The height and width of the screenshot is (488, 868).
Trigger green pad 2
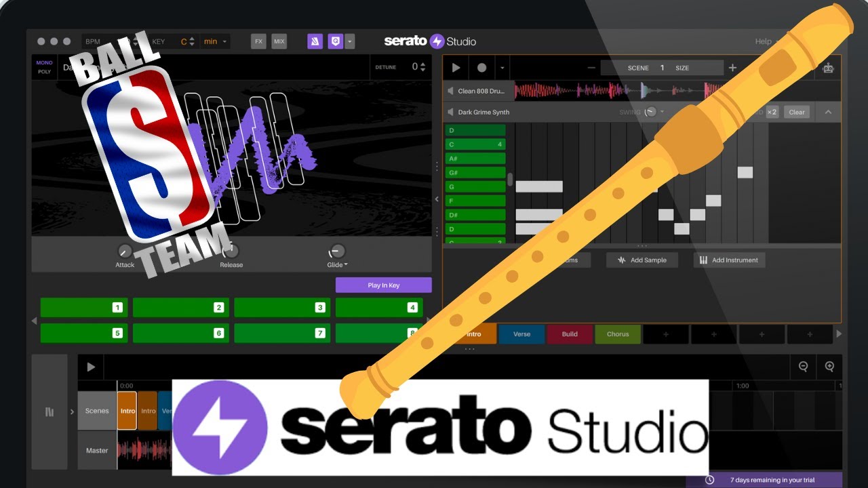point(181,308)
